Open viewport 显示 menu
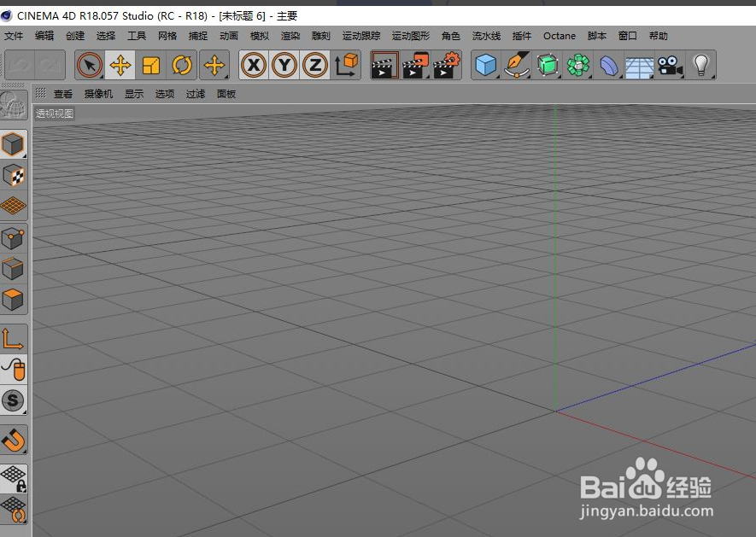 (134, 94)
